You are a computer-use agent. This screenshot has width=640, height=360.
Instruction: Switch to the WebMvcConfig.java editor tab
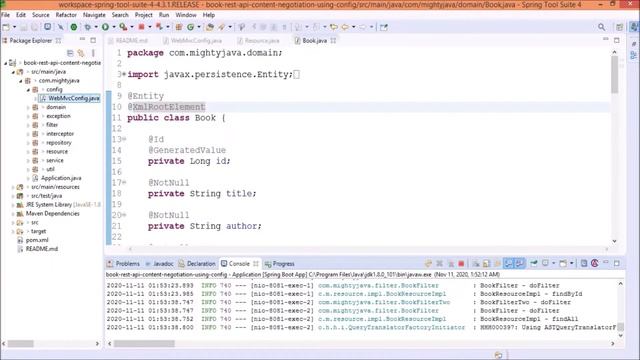click(192, 40)
